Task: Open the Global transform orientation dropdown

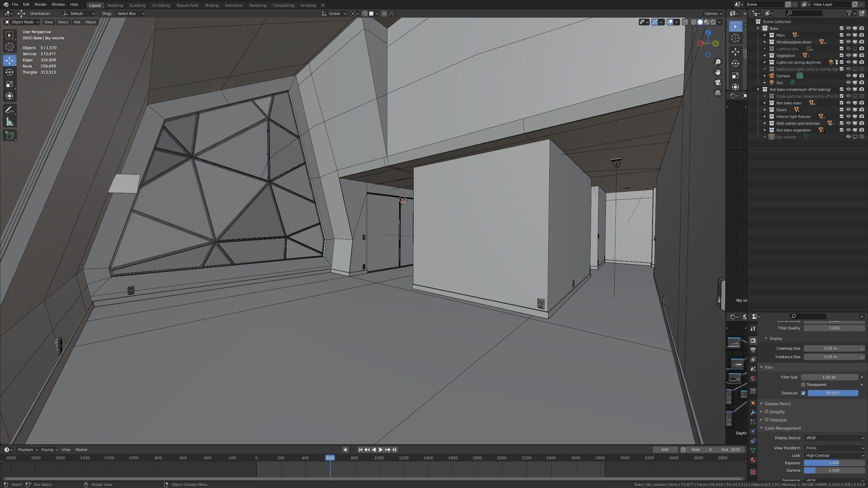Action: [x=334, y=14]
